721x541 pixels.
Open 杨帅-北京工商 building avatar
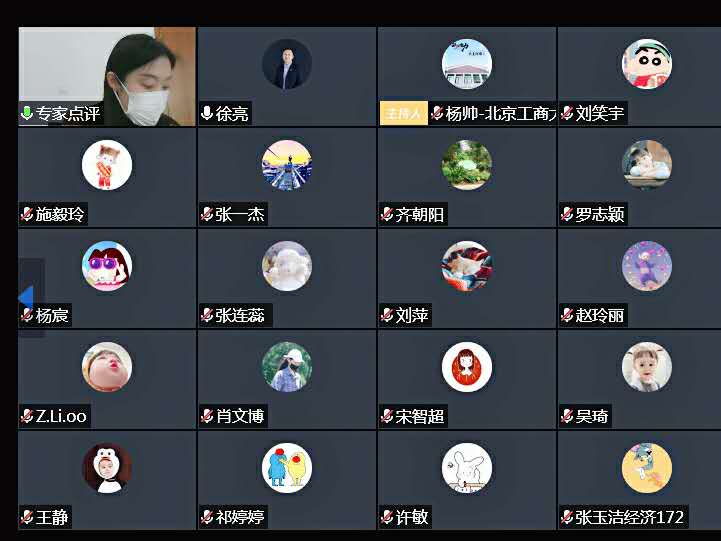pos(467,64)
